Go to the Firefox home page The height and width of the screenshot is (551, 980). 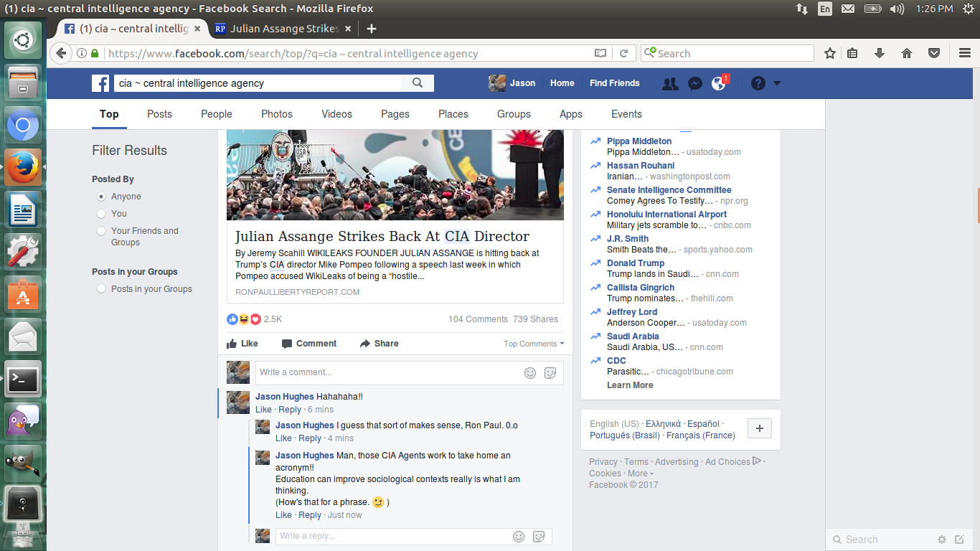click(907, 53)
